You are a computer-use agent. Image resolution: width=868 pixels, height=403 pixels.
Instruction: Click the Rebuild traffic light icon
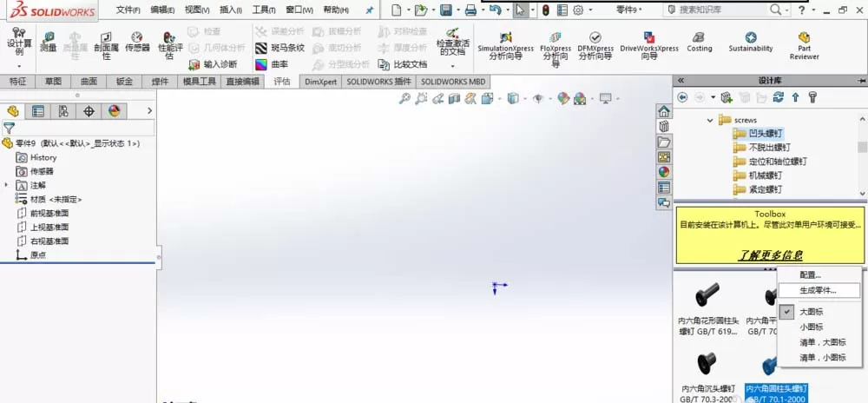(546, 10)
